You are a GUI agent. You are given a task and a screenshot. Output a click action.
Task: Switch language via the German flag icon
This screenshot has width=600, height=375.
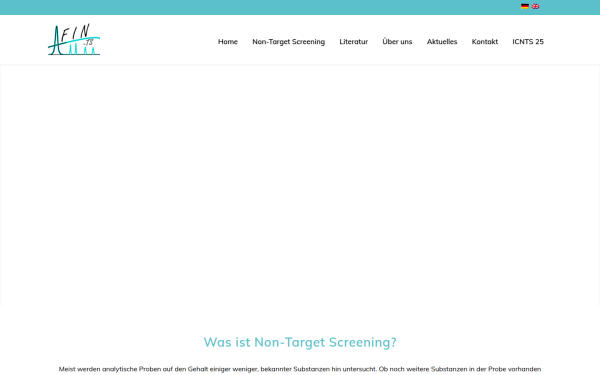click(525, 6)
